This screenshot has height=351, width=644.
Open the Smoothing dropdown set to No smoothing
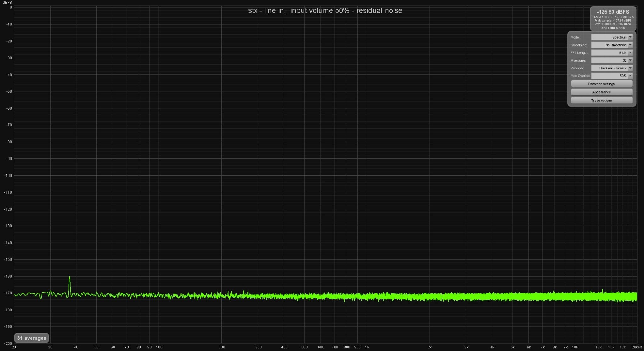pyautogui.click(x=612, y=45)
